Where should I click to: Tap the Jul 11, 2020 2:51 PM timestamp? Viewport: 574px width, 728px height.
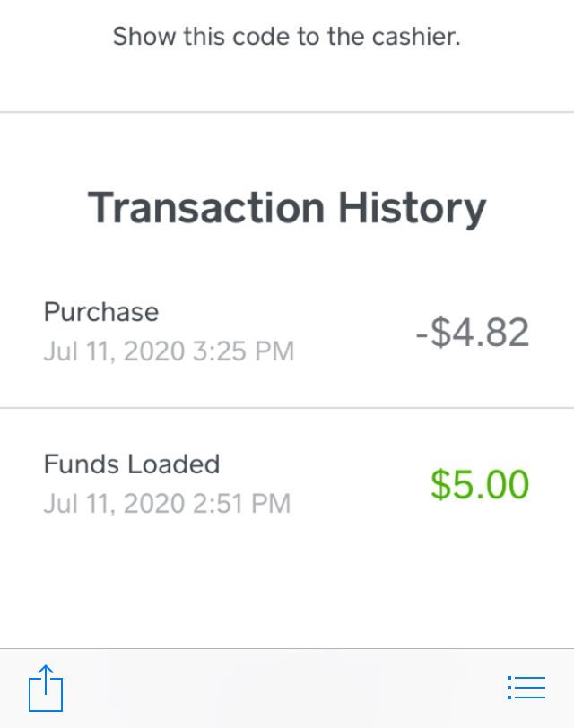point(167,503)
